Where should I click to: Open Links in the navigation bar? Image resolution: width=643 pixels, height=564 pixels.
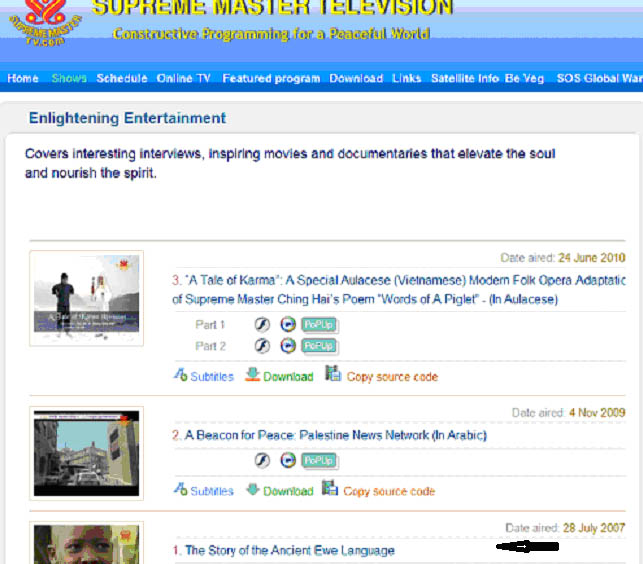click(406, 78)
